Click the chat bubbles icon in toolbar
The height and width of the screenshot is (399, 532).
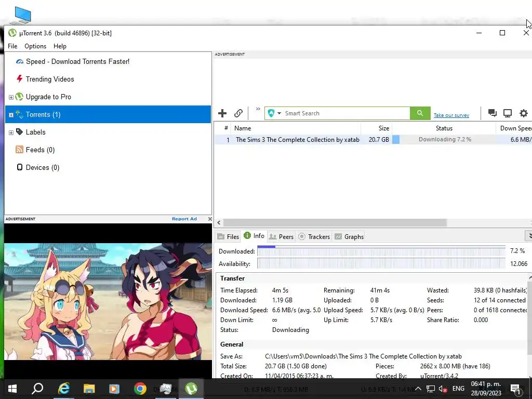[x=493, y=113]
